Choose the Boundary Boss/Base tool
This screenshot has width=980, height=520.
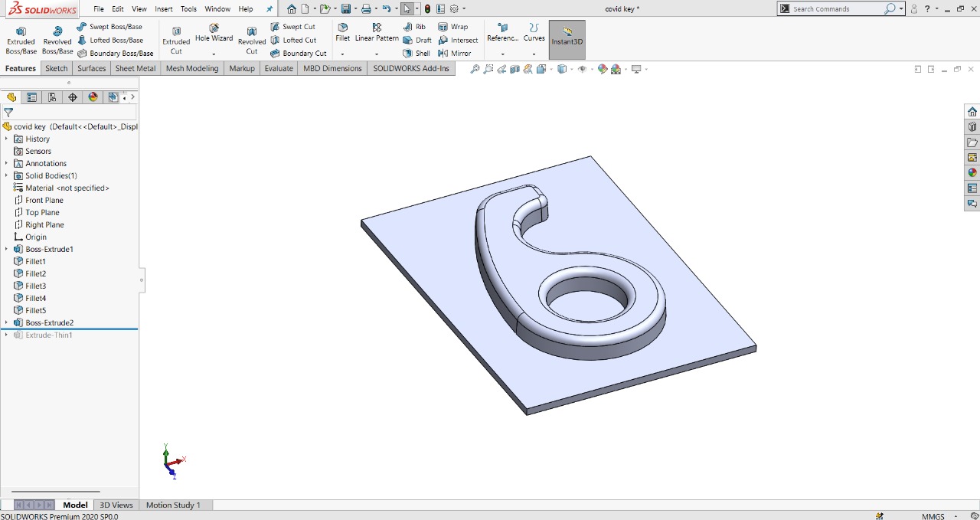[115, 54]
